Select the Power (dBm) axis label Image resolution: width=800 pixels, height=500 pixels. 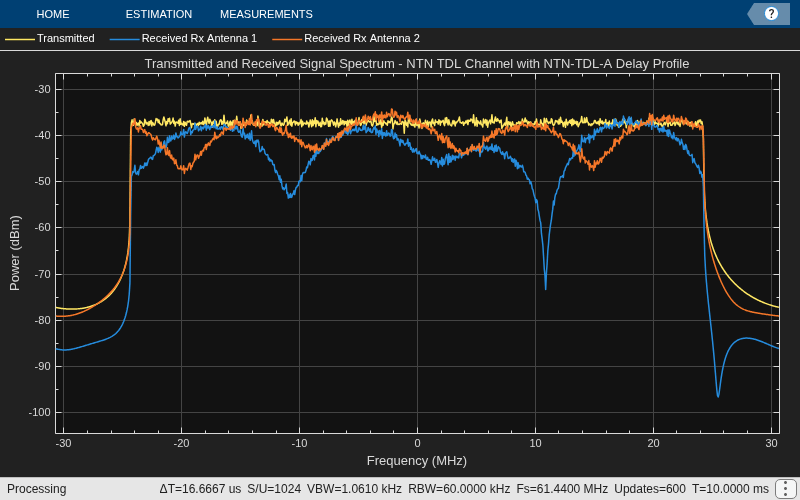(x=14, y=253)
